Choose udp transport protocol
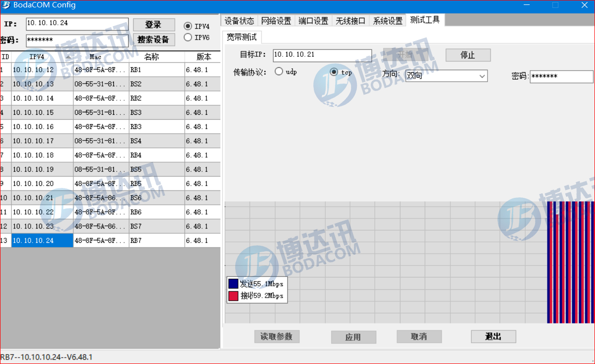This screenshot has width=595, height=364. (x=279, y=72)
